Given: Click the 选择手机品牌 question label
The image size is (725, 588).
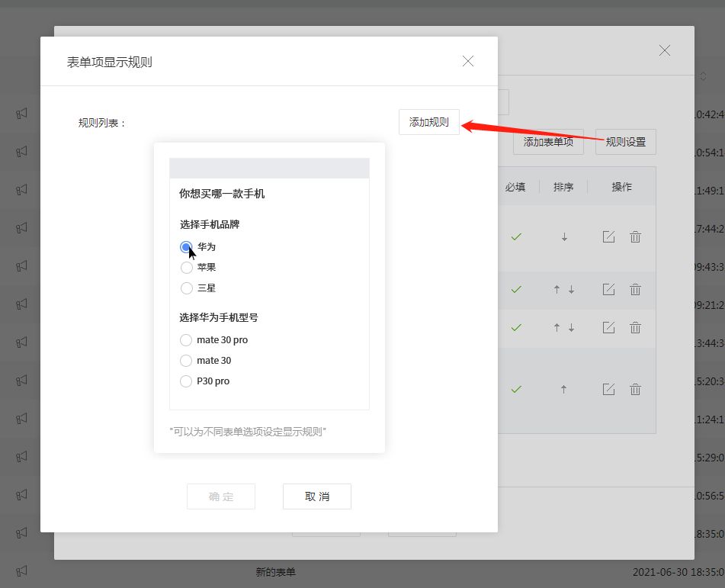Looking at the screenshot, I should 210,225.
